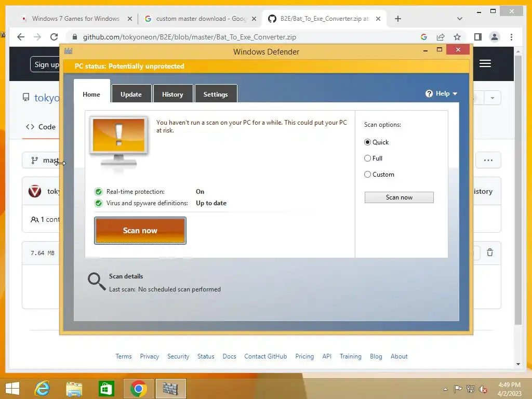Open the Security footer link
Viewport: 532px width, 399px height.
click(178, 356)
